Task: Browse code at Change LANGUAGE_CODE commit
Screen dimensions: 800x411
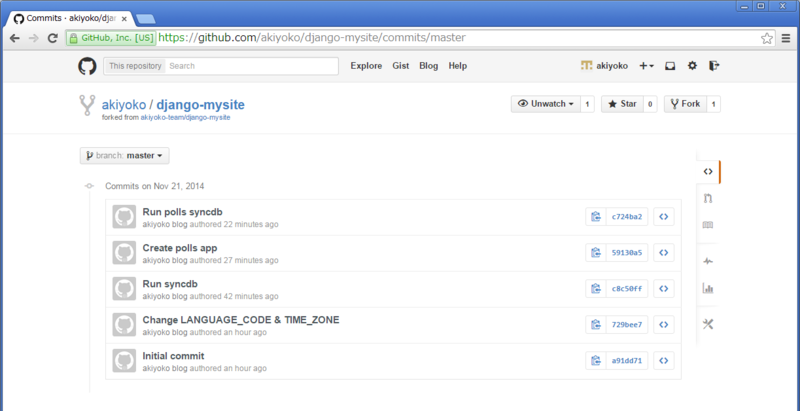Action: coord(664,324)
